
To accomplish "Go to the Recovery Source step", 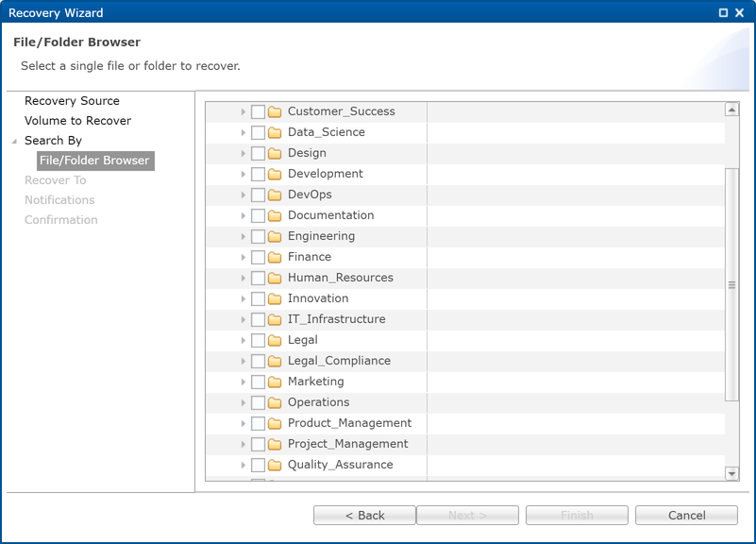I will coord(72,101).
